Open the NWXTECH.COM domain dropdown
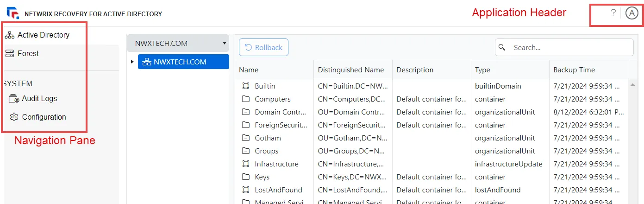The height and width of the screenshot is (204, 644). coord(178,43)
